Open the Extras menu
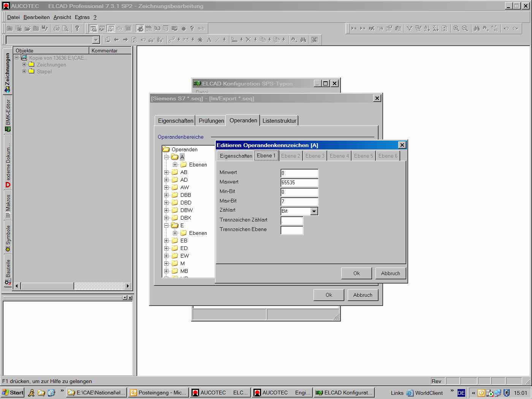This screenshot has width=532, height=399. click(82, 17)
